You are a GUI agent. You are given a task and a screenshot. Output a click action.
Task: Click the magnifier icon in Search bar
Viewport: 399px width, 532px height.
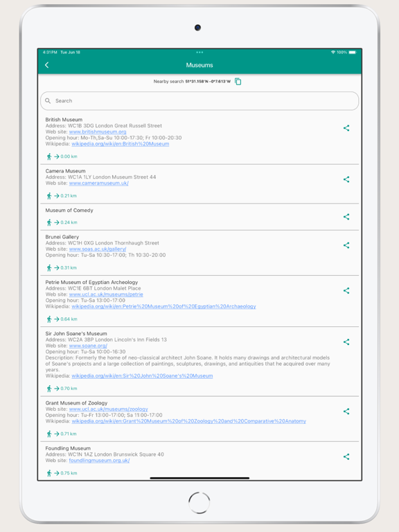tap(48, 100)
